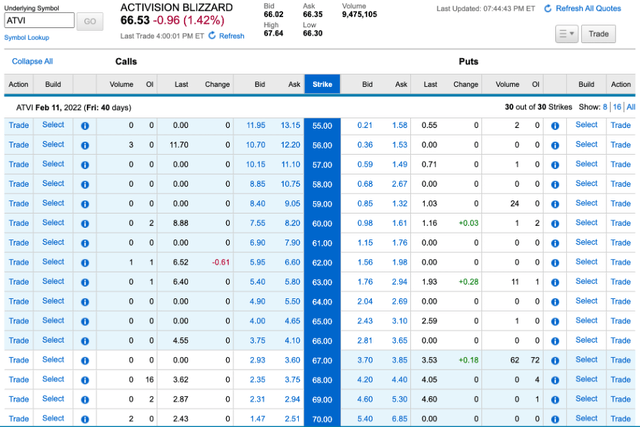
Task: Focus the Underlying Symbol input field
Action: coord(39,20)
